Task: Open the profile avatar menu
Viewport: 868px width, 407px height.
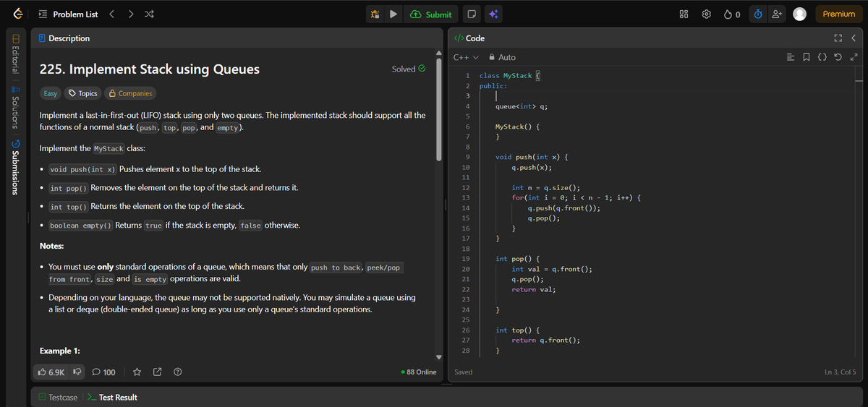Action: coord(800,14)
